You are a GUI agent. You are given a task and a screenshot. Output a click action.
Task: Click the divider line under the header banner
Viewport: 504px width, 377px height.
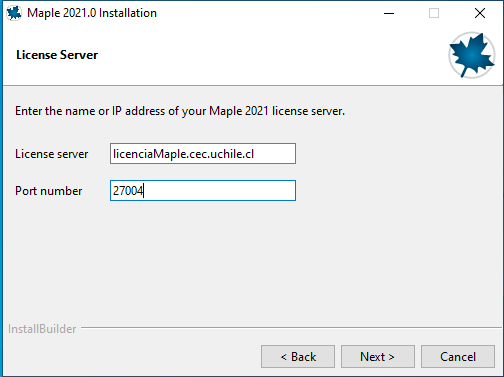pos(252,86)
